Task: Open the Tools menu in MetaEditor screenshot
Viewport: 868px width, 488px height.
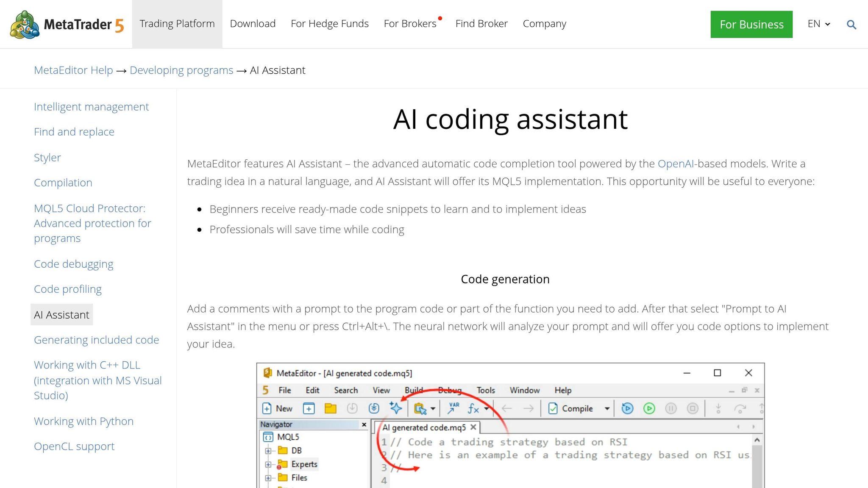Action: coord(486,390)
